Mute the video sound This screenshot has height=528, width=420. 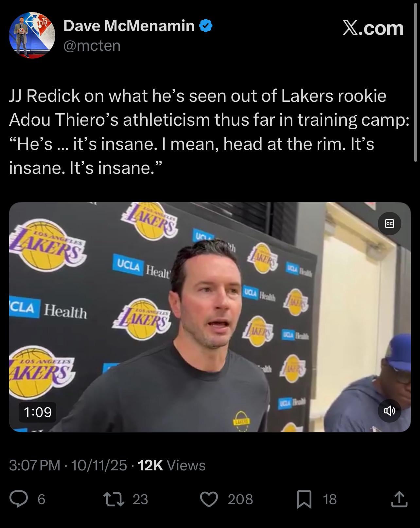389,410
